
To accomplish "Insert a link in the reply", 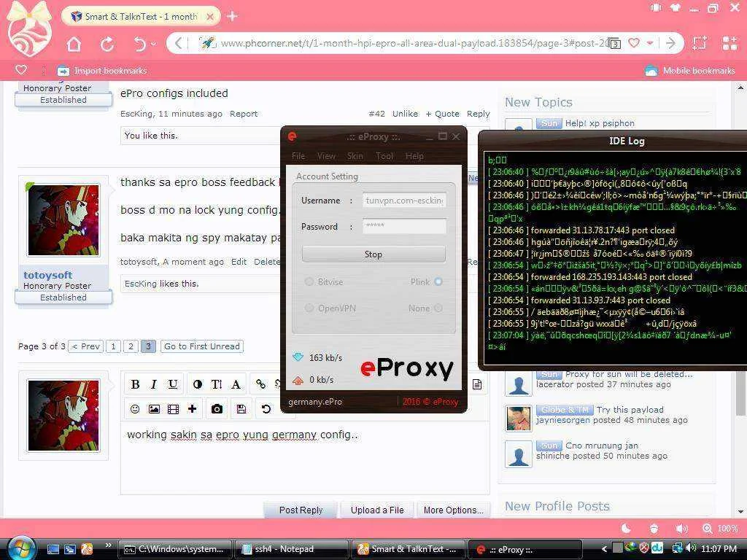I will coord(260,384).
